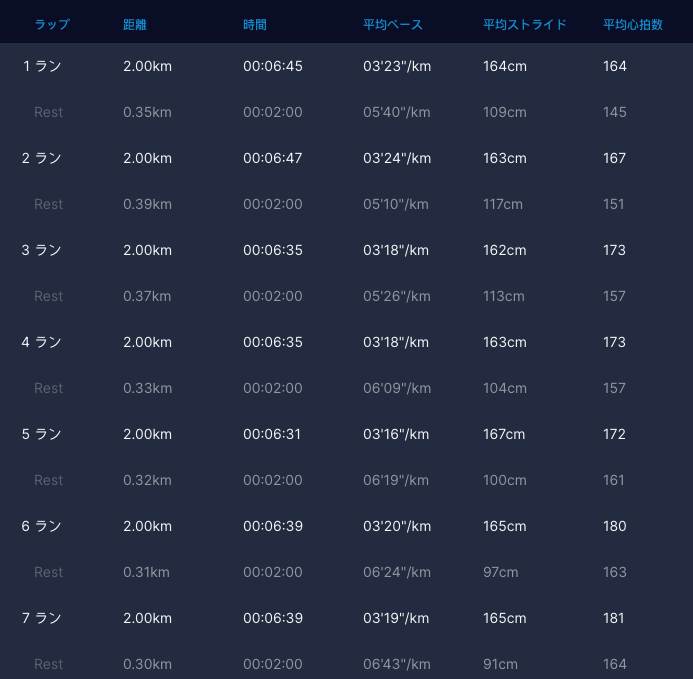Select the 7 ラン lap row
The width and height of the screenshot is (693, 679).
click(x=42, y=618)
